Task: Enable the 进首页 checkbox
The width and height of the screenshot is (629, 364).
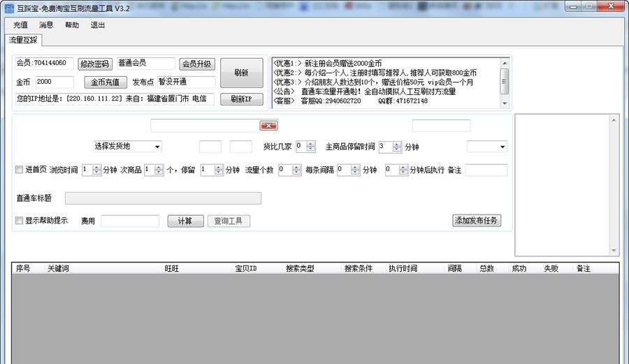Action: tap(19, 170)
